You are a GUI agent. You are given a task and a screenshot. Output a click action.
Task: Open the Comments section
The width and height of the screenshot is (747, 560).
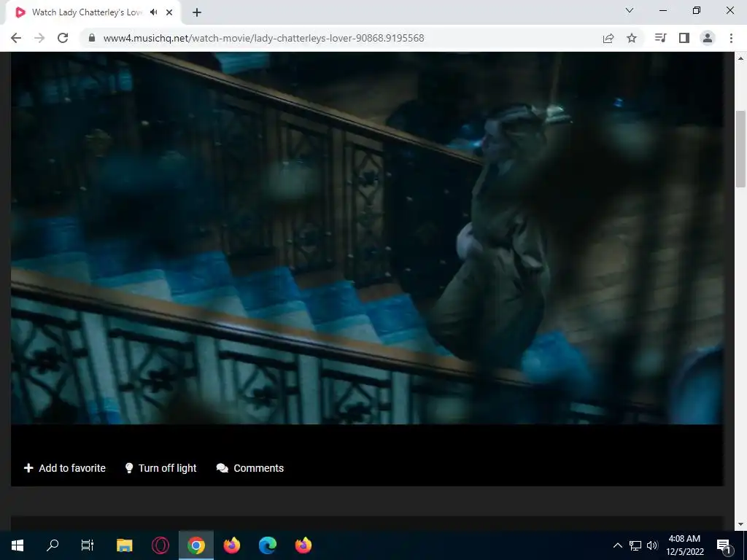point(250,468)
